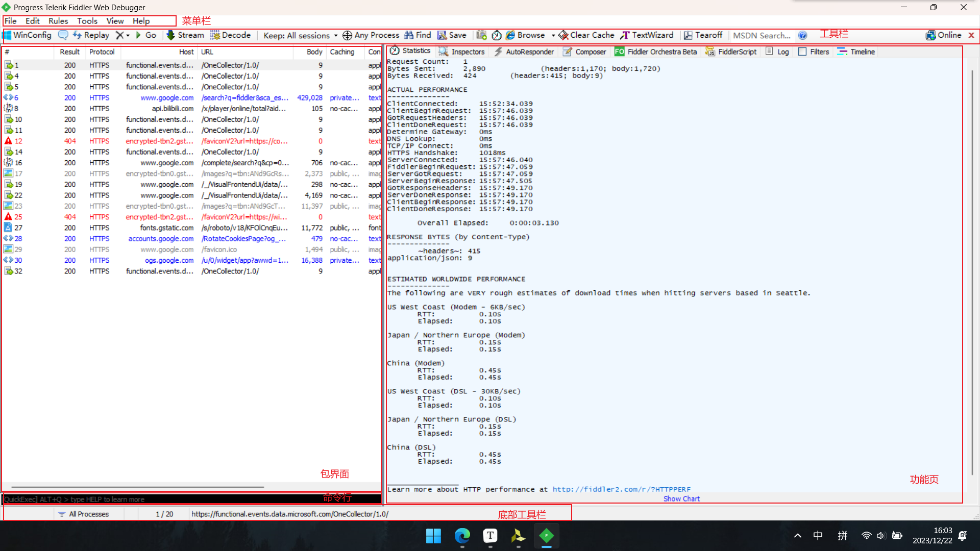Image resolution: width=980 pixels, height=551 pixels.
Task: Click the Fiddler icon in taskbar
Action: click(546, 536)
